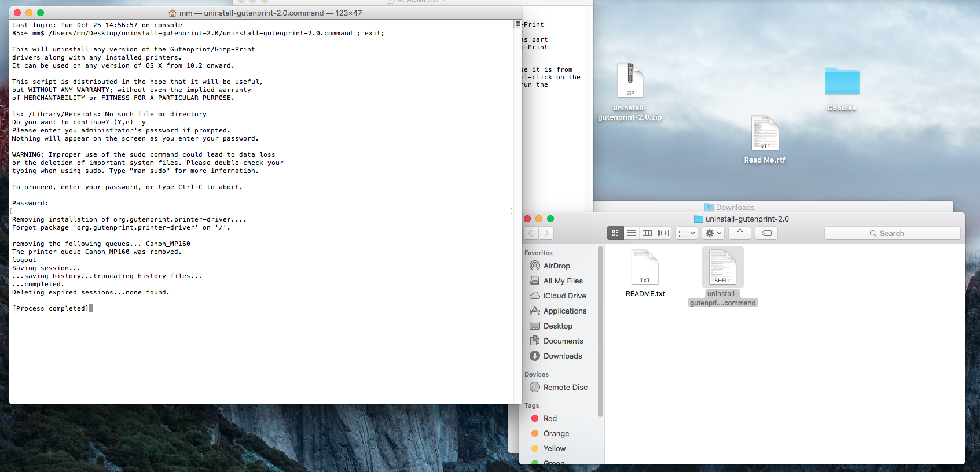The image size is (980, 472).
Task: Click "Do you want to continue?" Terminal line
Action: (x=79, y=122)
